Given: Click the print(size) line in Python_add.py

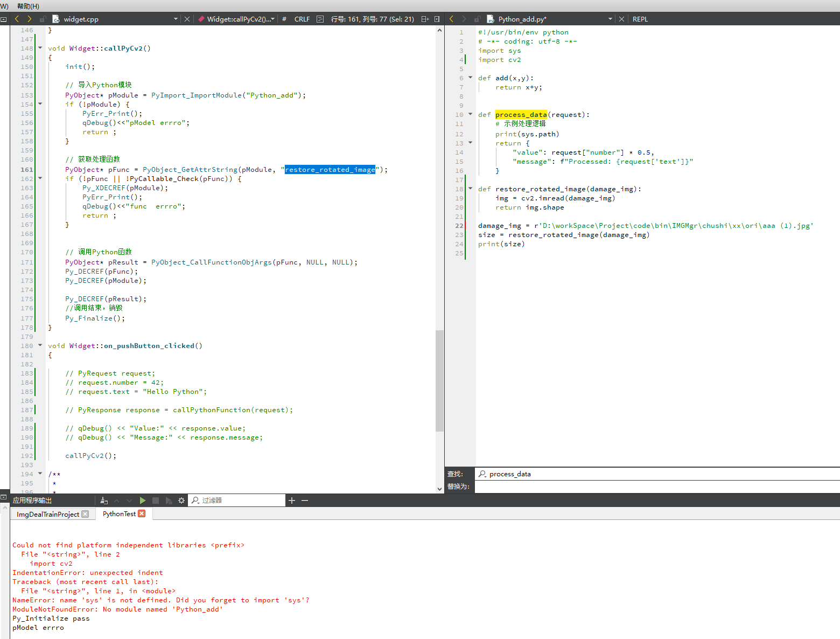Looking at the screenshot, I should 501,244.
